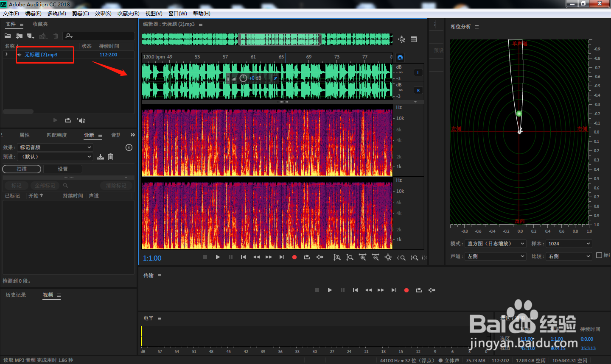Toggle the spectral display list icon
The width and height of the screenshot is (611, 364).
(414, 39)
